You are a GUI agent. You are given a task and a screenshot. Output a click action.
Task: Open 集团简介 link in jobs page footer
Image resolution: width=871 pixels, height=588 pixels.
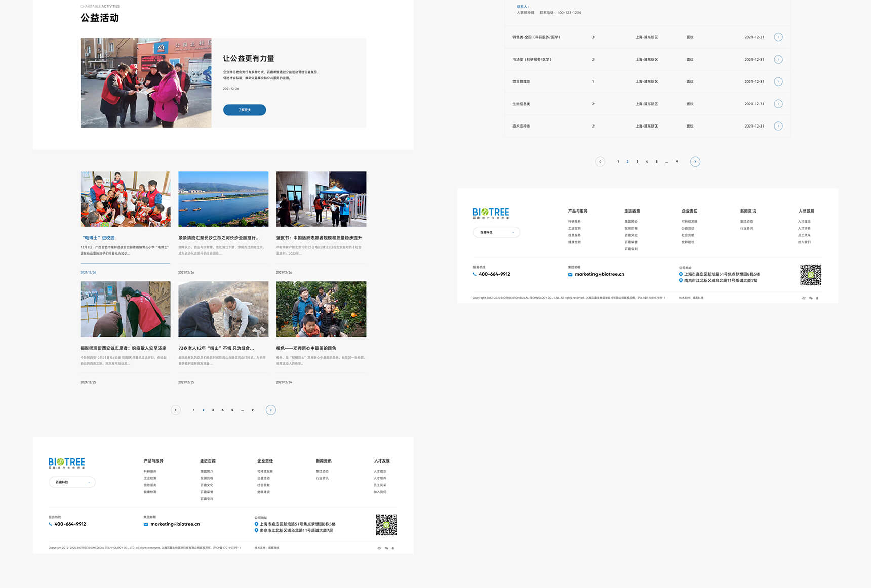click(x=631, y=222)
